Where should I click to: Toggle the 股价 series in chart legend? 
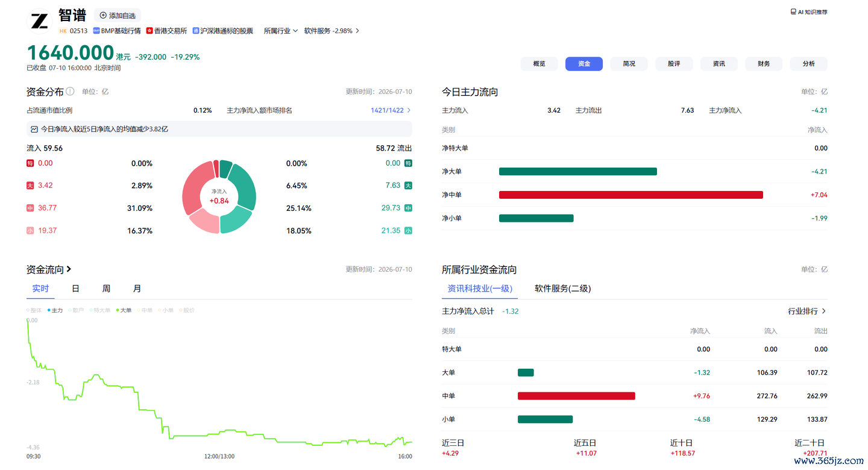187,310
